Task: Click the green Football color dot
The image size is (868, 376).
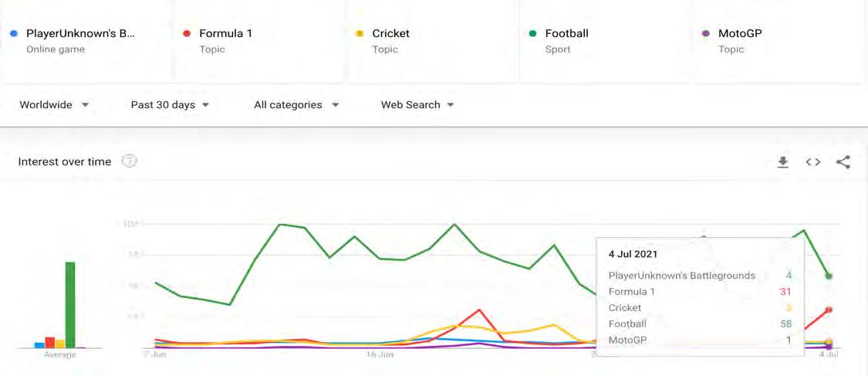Action: point(532,34)
